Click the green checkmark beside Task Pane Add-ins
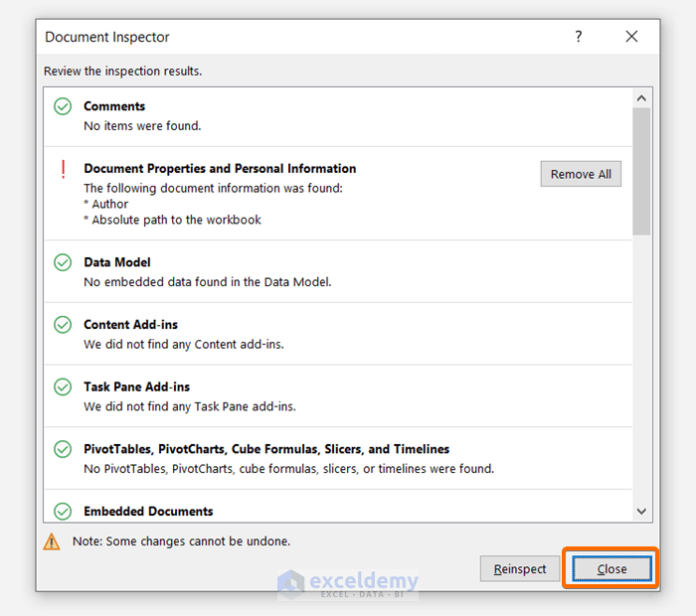The width and height of the screenshot is (696, 616). click(x=63, y=387)
